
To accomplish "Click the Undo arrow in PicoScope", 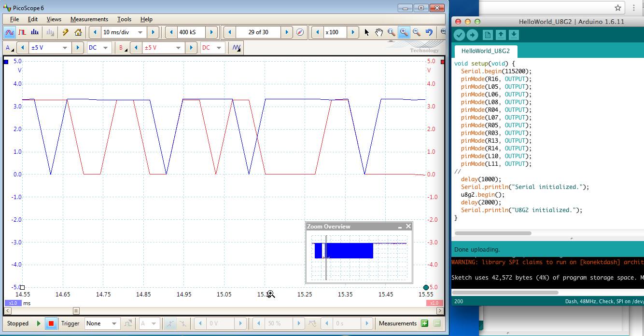I will point(429,32).
